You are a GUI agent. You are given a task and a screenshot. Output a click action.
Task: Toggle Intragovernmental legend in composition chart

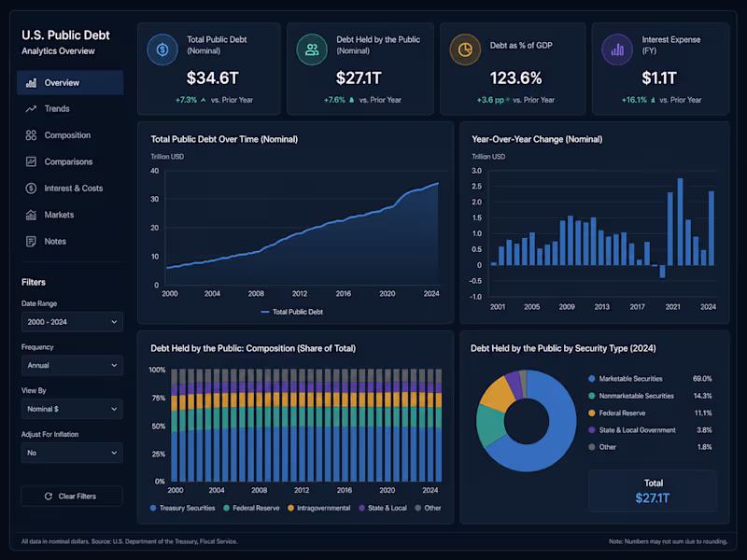click(318, 508)
